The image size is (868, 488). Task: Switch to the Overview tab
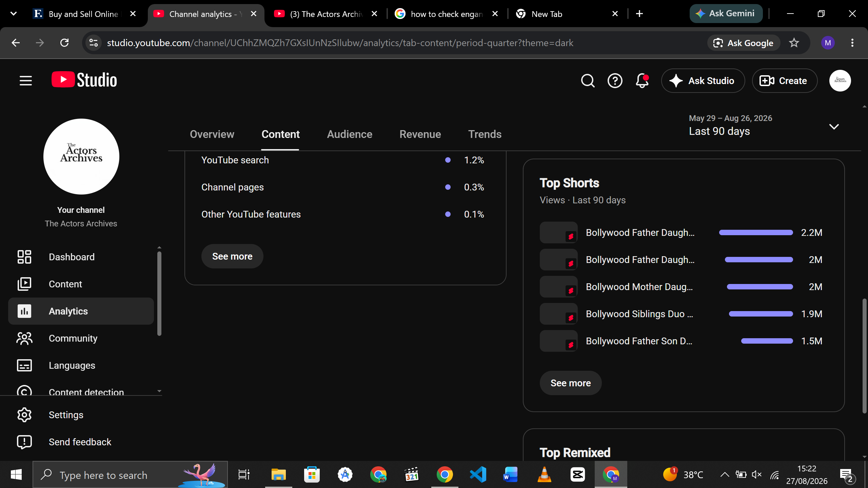click(212, 134)
